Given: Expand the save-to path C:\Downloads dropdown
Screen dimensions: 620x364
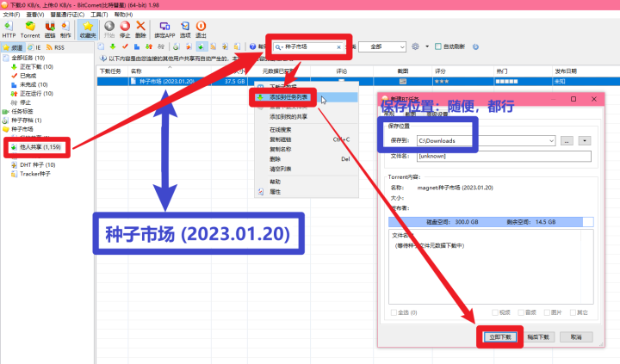Looking at the screenshot, I should click(551, 141).
